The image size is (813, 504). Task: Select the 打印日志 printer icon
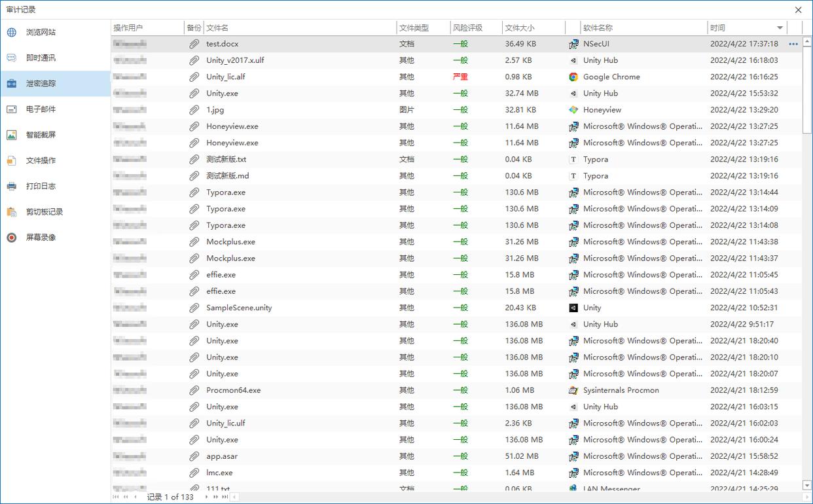11,186
